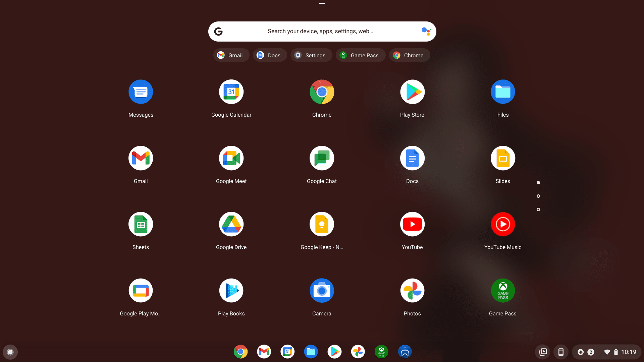Open Phone Hub in the status tray
The width and height of the screenshot is (644, 362).
pyautogui.click(x=561, y=352)
